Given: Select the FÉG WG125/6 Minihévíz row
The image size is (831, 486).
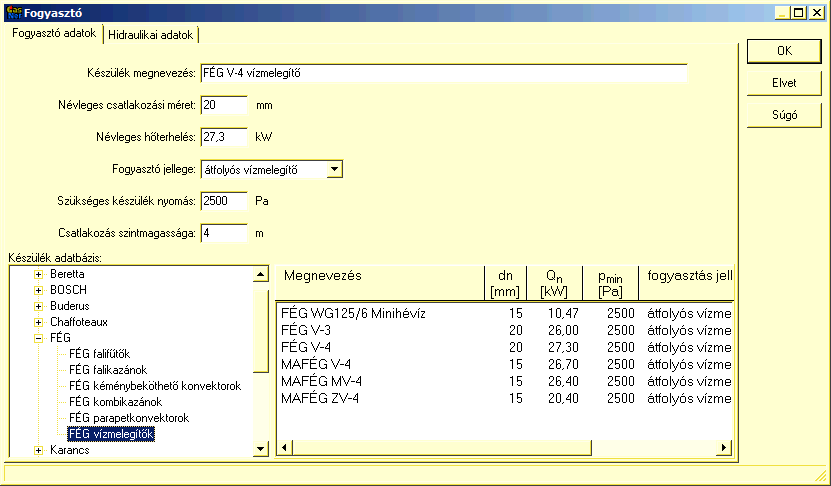Looking at the screenshot, I should [506, 313].
